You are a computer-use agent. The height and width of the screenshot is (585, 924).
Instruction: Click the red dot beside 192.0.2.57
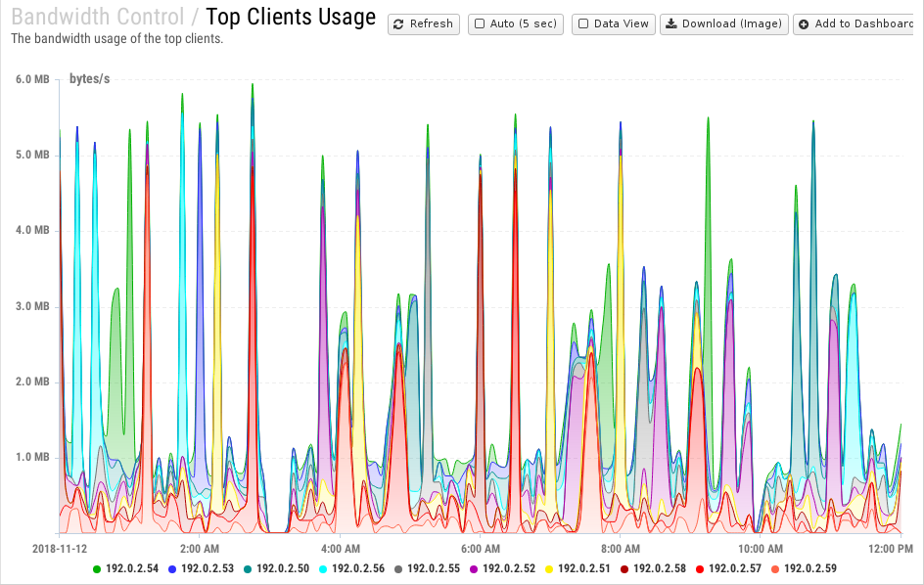(700, 569)
